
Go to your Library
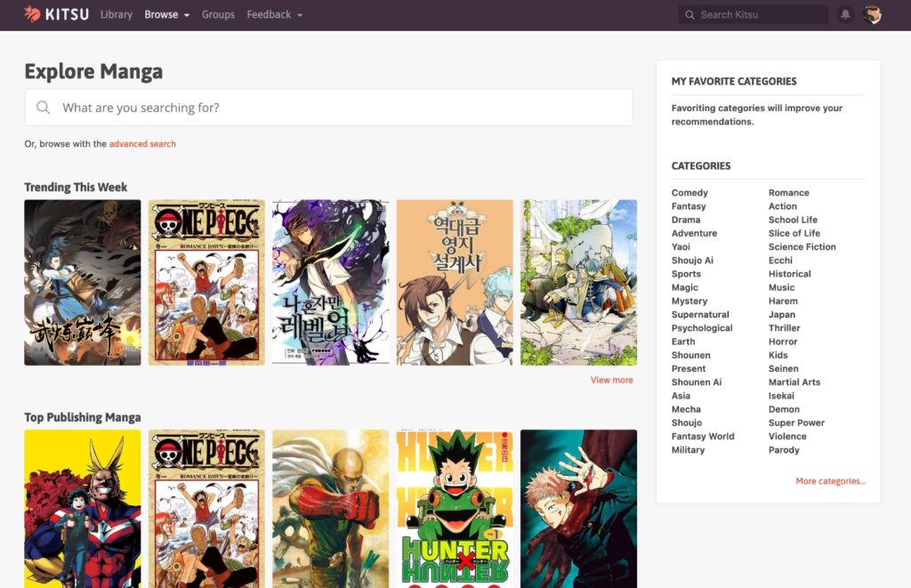116,14
